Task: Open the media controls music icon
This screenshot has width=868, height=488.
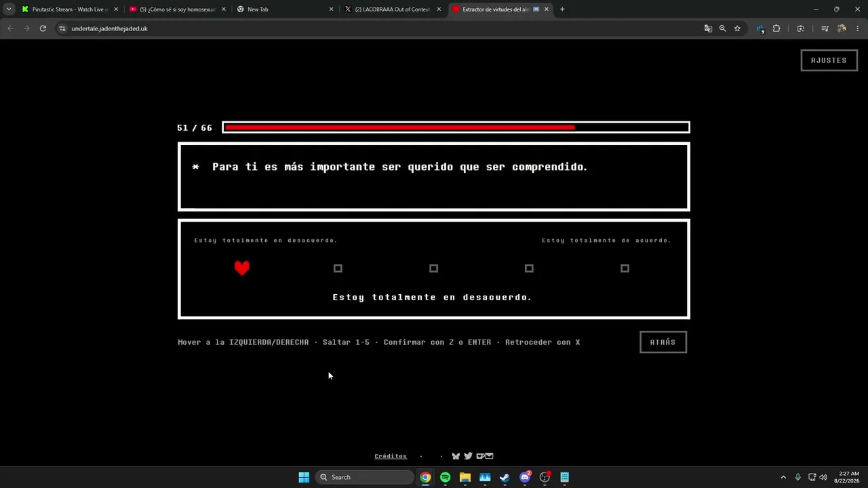Action: [825, 28]
